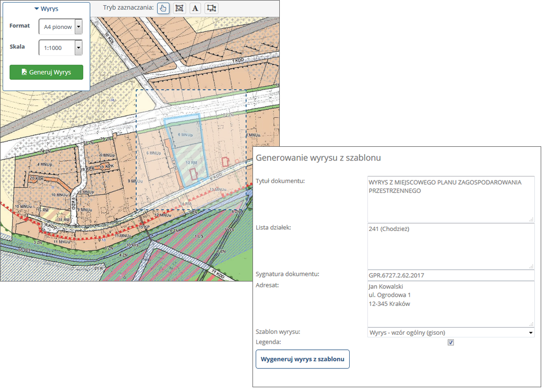Click the Sygnatura dokumentu input field
Screen dimensions: 547x392
click(x=451, y=275)
